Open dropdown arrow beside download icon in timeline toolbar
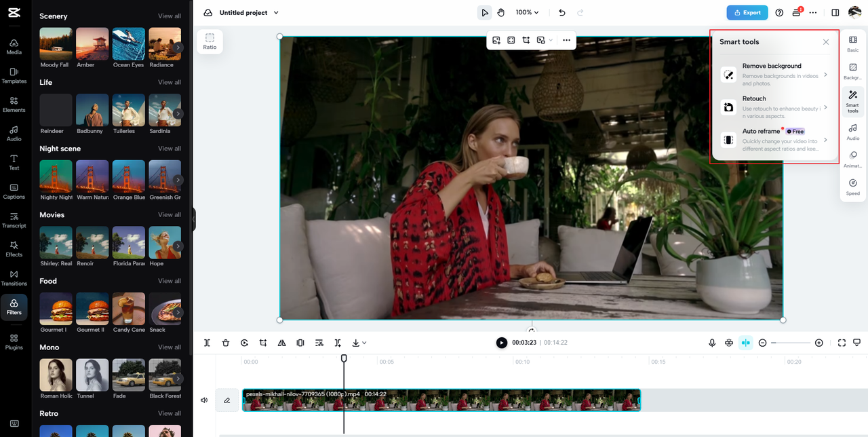The height and width of the screenshot is (437, 868). [x=364, y=343]
